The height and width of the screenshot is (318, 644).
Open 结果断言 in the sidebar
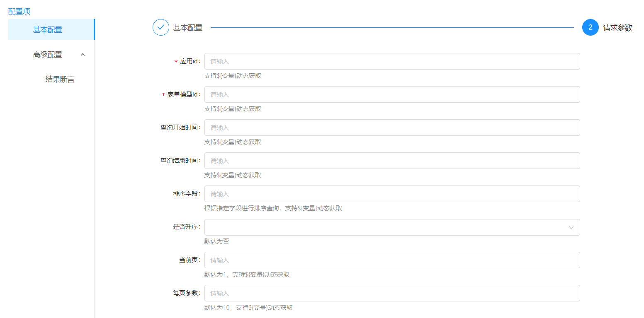click(x=60, y=79)
